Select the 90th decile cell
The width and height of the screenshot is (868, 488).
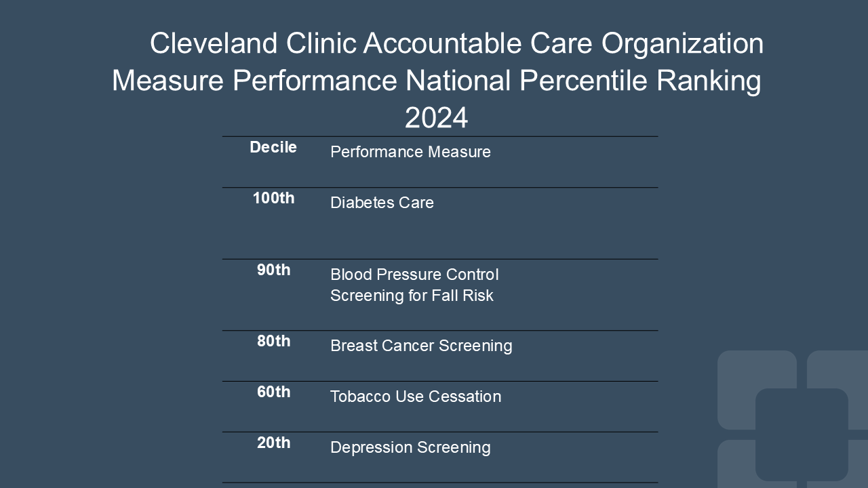[x=273, y=270]
